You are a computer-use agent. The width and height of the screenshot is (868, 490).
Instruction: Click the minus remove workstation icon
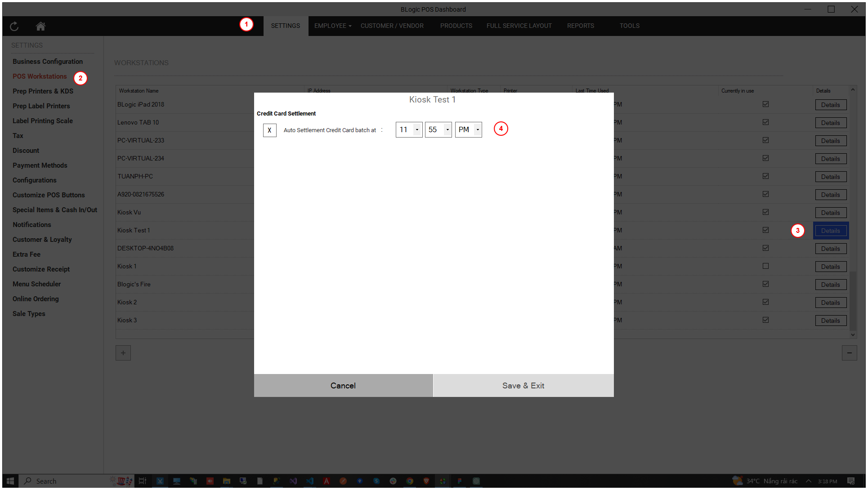point(849,353)
